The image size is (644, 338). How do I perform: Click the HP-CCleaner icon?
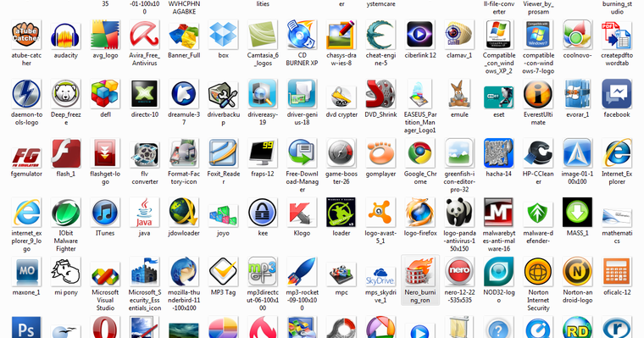538,153
